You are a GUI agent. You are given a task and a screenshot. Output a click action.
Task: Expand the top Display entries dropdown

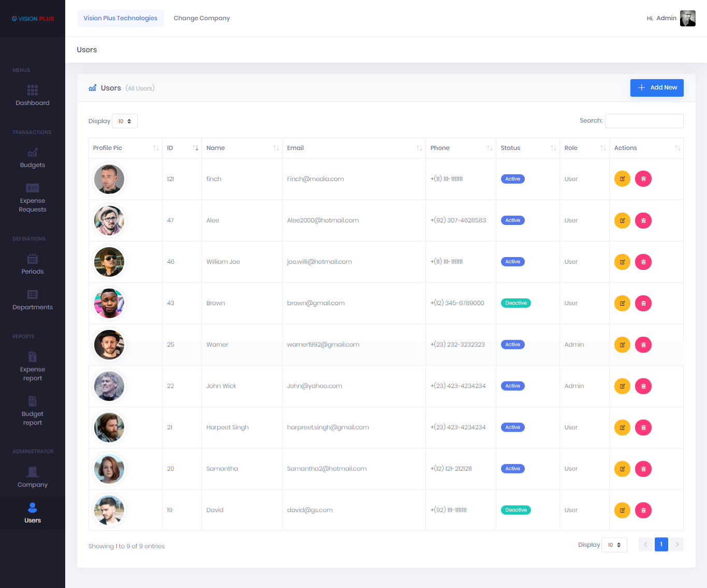pyautogui.click(x=125, y=121)
